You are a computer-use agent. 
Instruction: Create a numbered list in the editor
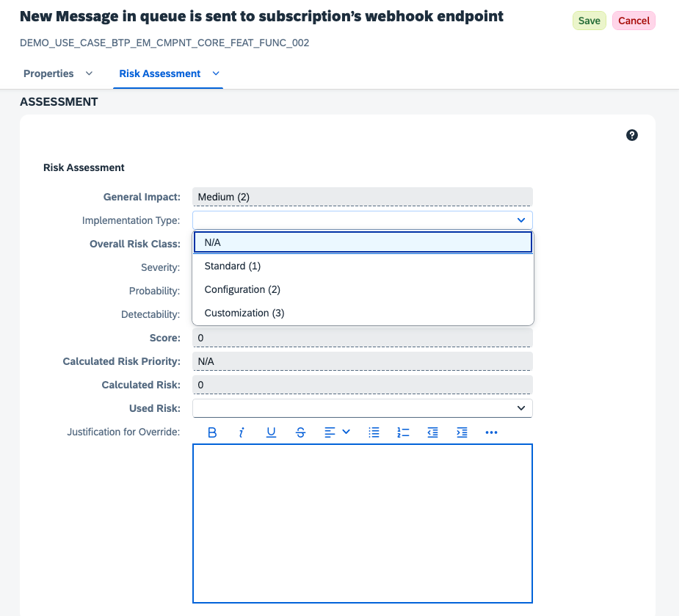coord(403,432)
